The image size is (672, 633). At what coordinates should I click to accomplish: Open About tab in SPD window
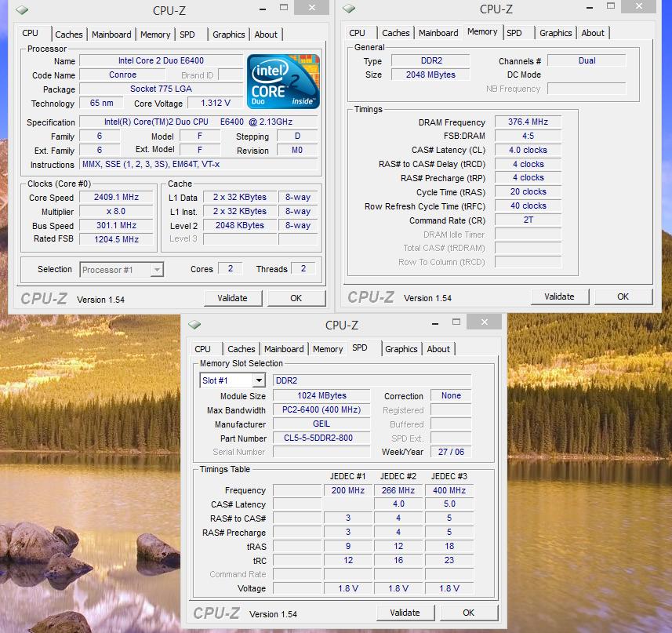coord(438,349)
